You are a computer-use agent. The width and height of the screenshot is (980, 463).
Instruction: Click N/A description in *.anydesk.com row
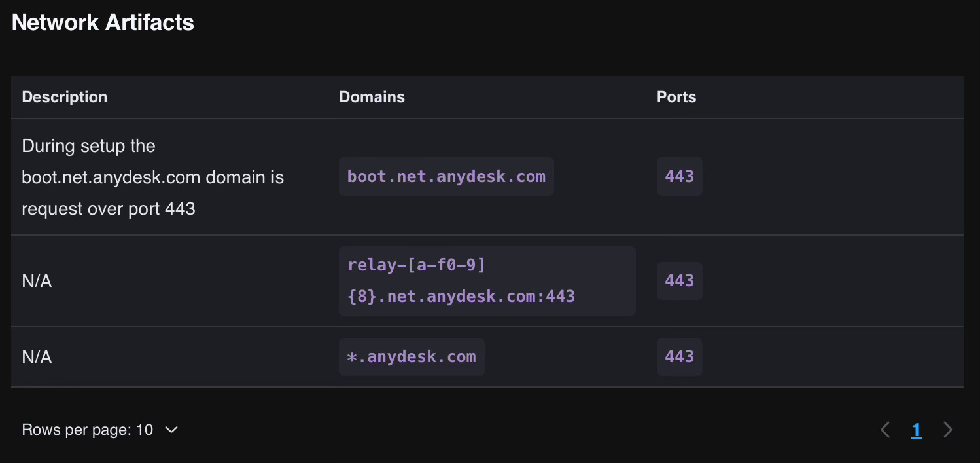[x=37, y=358]
